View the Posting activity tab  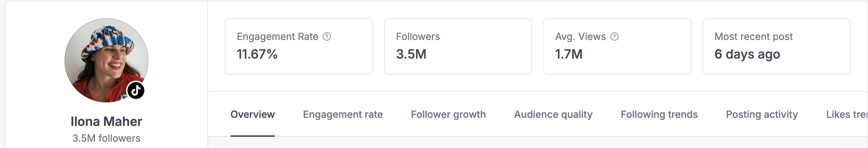click(x=762, y=114)
